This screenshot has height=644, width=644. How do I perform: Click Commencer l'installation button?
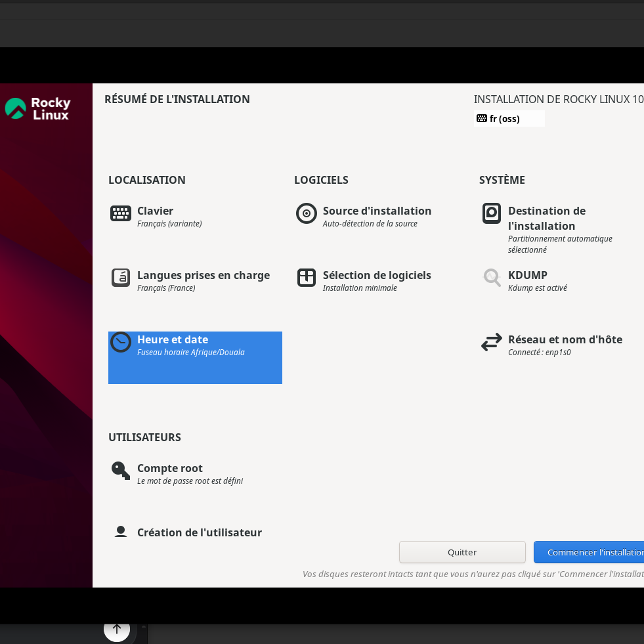589,552
